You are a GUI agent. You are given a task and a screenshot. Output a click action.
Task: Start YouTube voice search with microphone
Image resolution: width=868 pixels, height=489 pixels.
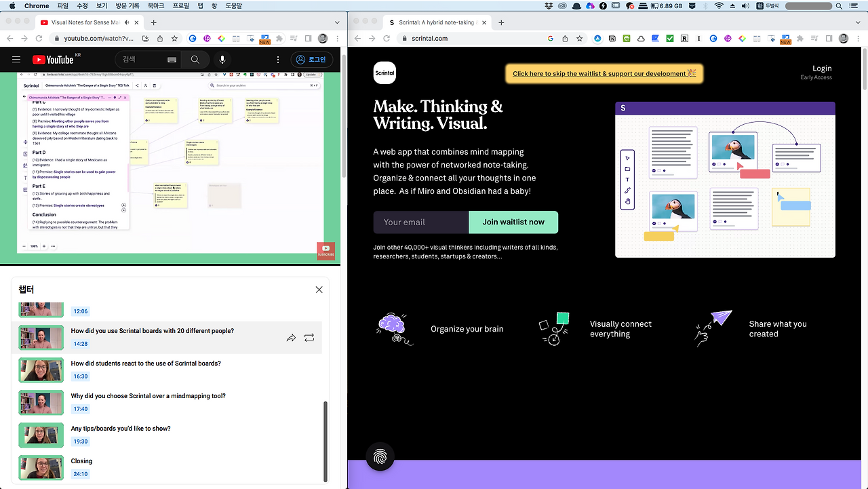(x=222, y=60)
